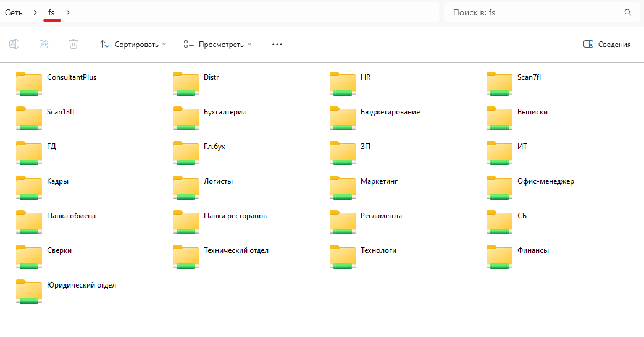Go to Сеть in address breadcrumb
The image size is (644, 337).
(x=14, y=12)
